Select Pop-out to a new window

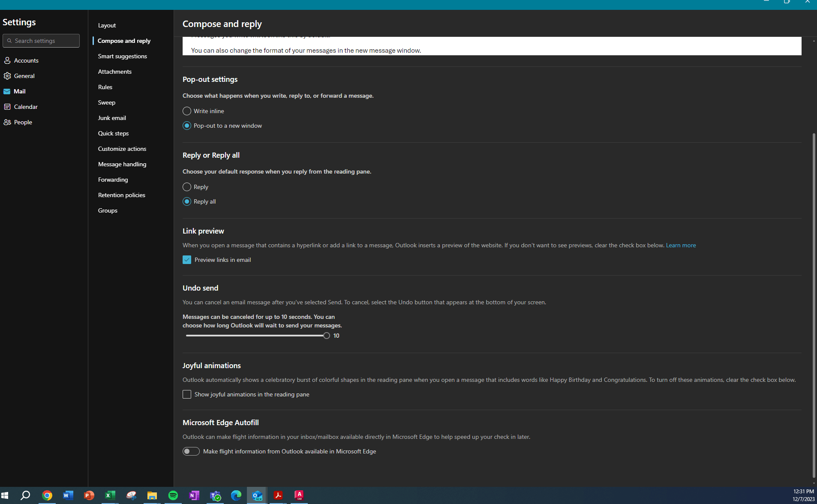[x=187, y=125]
